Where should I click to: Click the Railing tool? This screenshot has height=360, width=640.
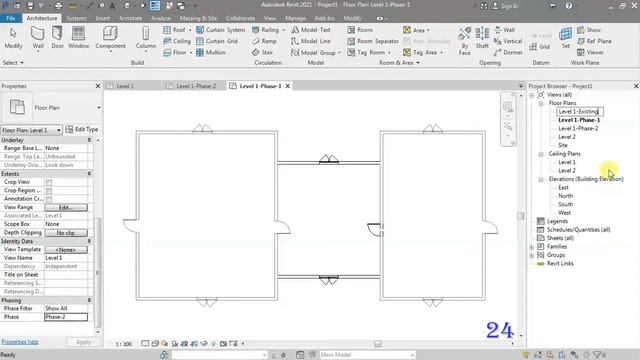267,30
